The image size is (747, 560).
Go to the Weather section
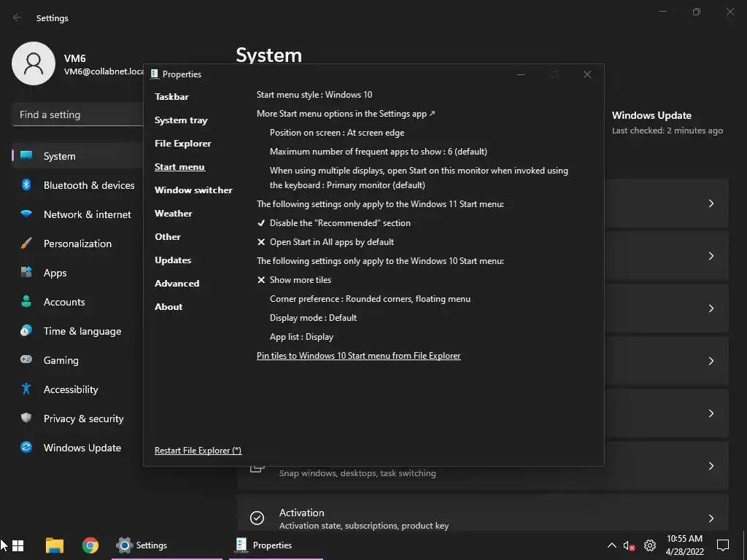(x=174, y=214)
